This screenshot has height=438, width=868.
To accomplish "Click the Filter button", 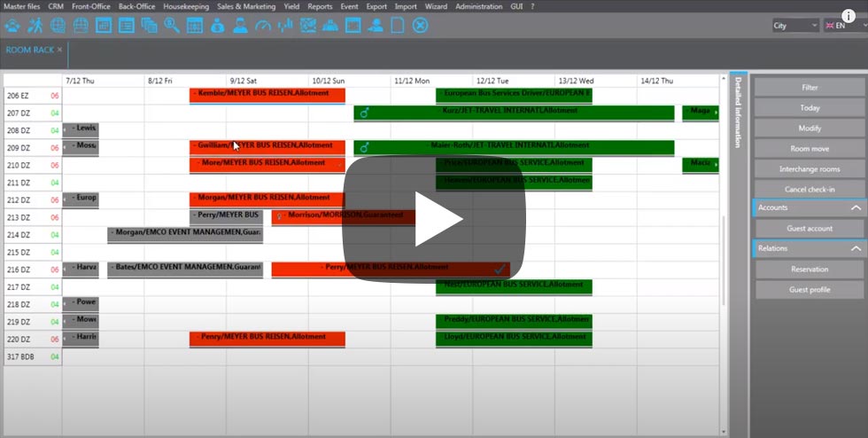I will [x=810, y=87].
